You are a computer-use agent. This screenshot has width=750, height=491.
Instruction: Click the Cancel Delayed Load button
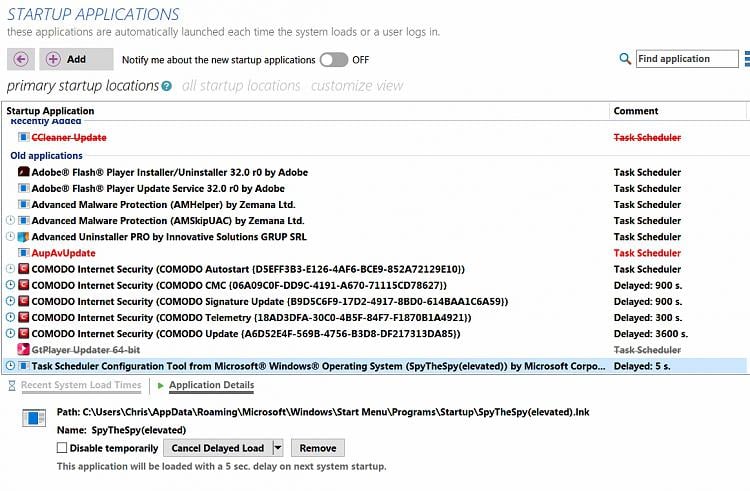click(218, 448)
